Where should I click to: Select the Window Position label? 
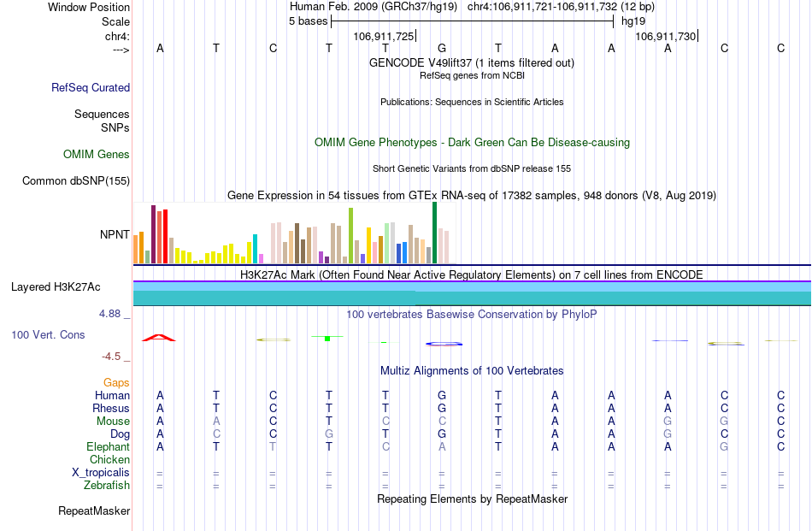[x=89, y=7]
